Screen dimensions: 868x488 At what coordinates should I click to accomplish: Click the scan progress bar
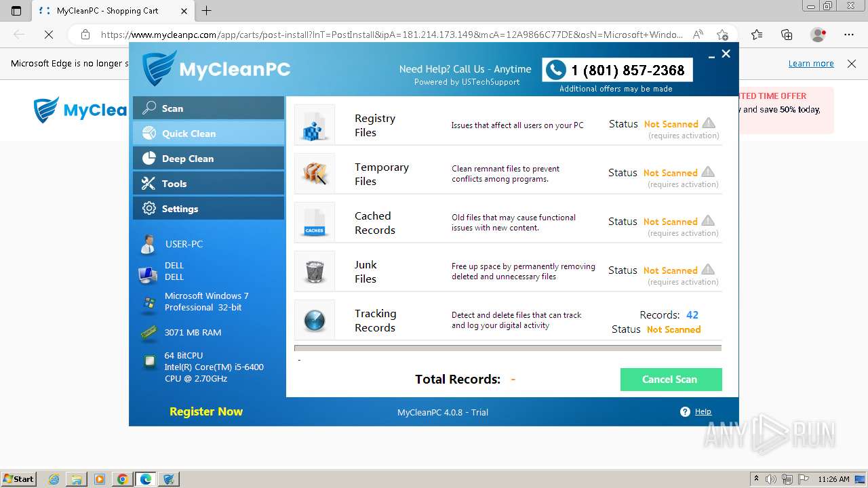point(508,348)
